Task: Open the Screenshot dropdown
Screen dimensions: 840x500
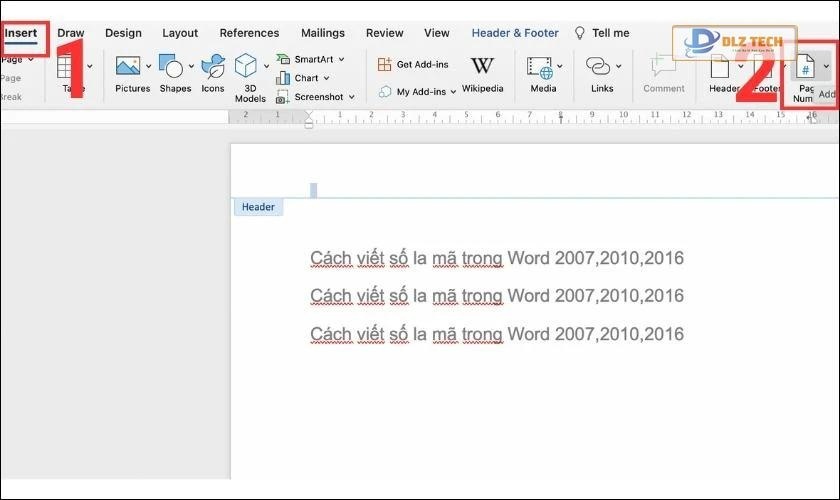Action: pos(351,97)
